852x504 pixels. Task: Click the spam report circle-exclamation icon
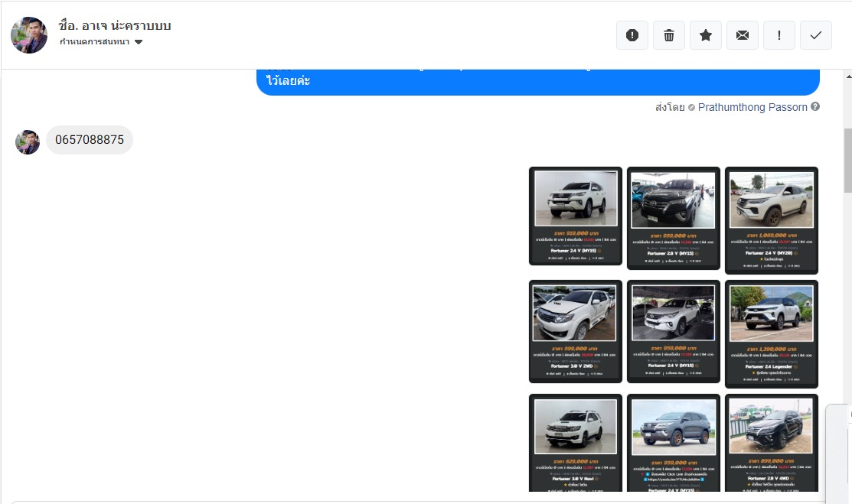click(632, 35)
